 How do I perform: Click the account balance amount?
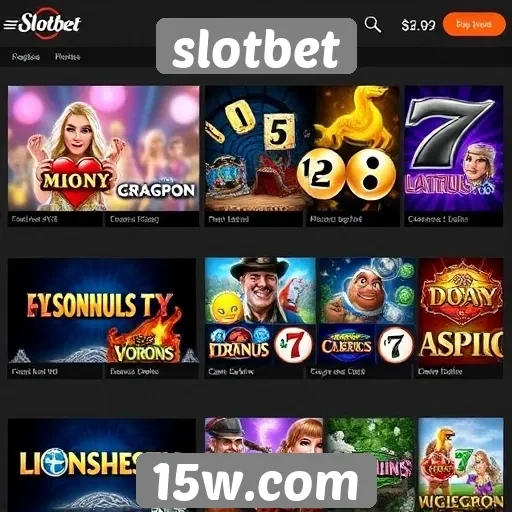coord(418,25)
